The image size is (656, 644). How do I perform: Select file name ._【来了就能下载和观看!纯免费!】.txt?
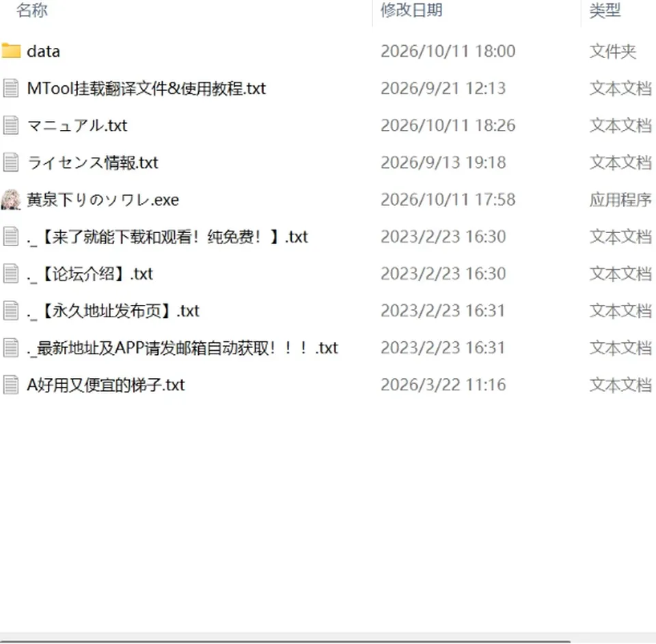click(167, 237)
